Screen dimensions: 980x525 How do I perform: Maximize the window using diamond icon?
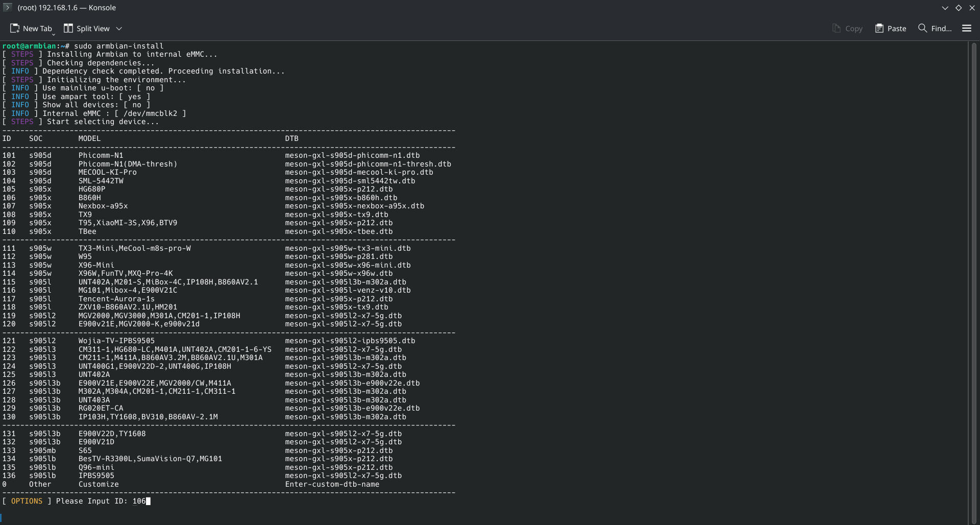[x=959, y=8]
